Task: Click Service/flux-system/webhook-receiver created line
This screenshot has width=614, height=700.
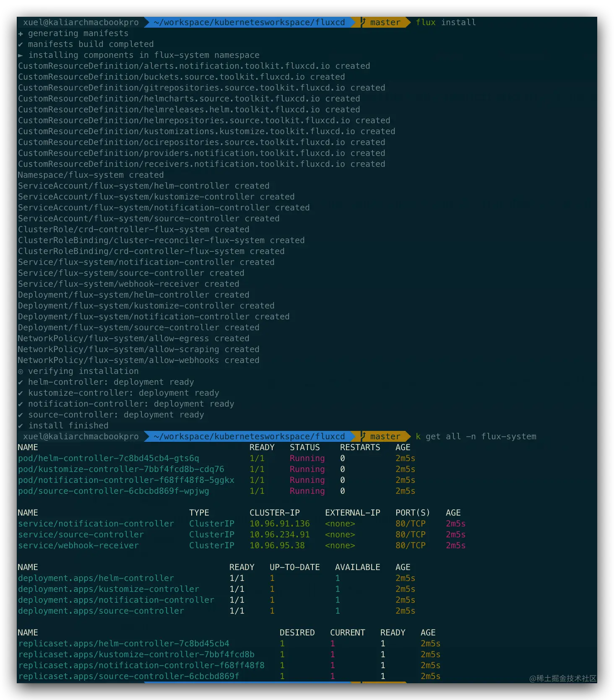Action: coord(129,284)
